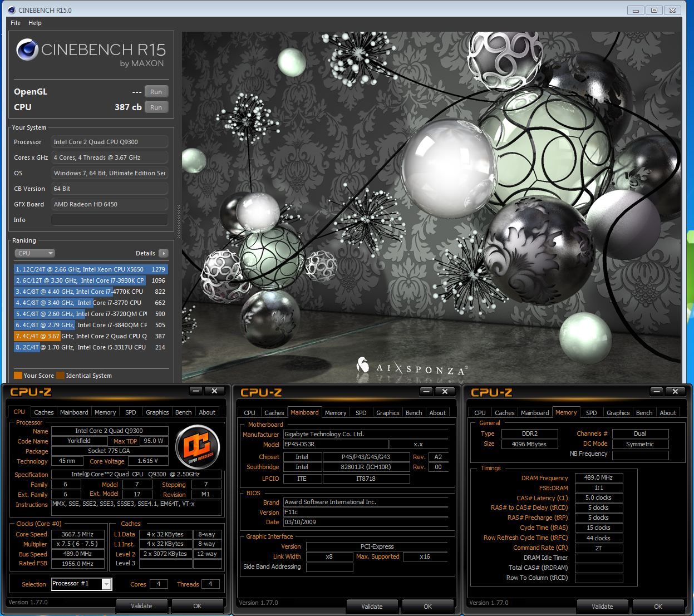Open the CPU ranking dropdown

click(35, 253)
